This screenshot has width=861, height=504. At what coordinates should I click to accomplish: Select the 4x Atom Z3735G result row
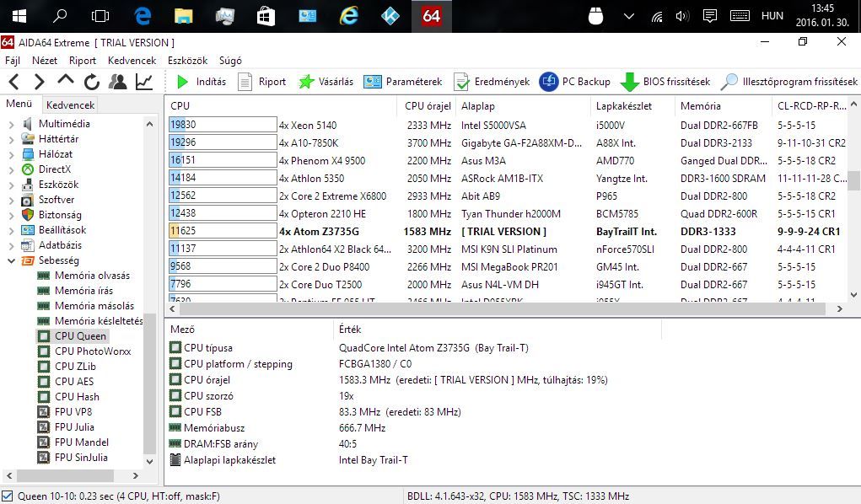(508, 232)
